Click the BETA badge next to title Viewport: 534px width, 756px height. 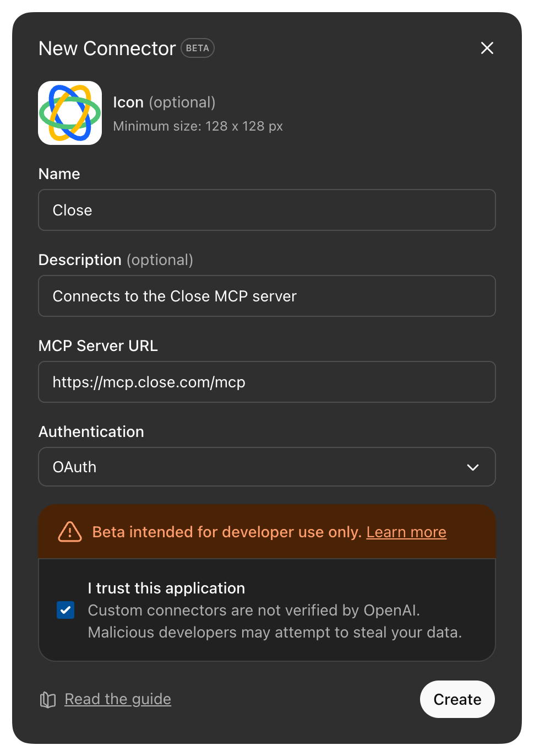click(197, 48)
